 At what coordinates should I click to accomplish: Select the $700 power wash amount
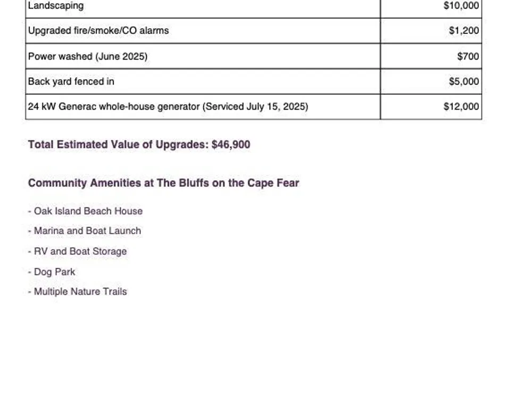pos(468,56)
